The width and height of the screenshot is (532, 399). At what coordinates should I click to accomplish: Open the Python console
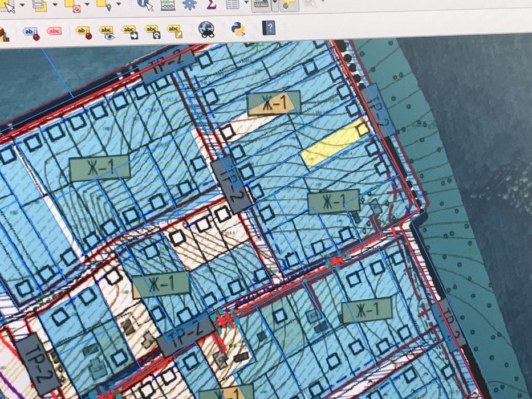tap(238, 29)
